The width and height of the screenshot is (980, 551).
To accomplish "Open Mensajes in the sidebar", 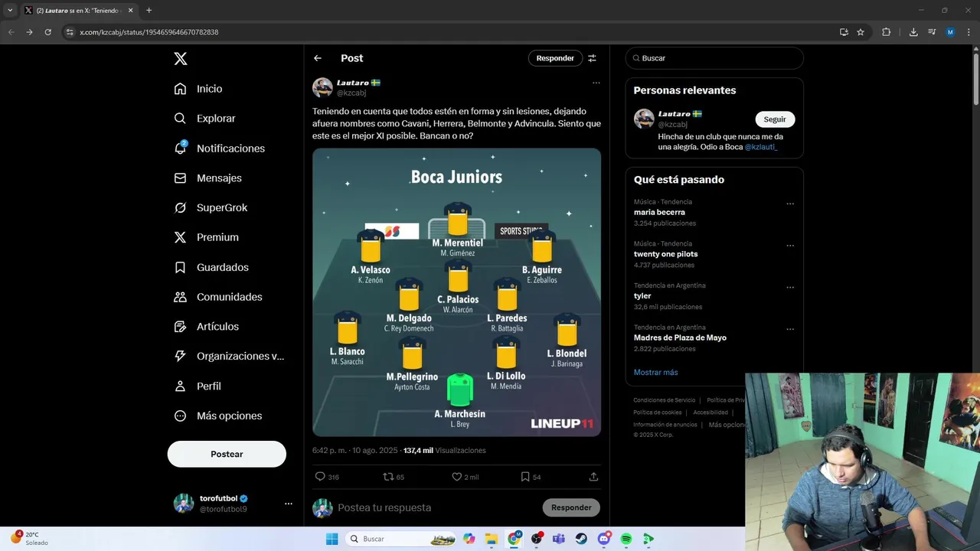I will point(207,178).
